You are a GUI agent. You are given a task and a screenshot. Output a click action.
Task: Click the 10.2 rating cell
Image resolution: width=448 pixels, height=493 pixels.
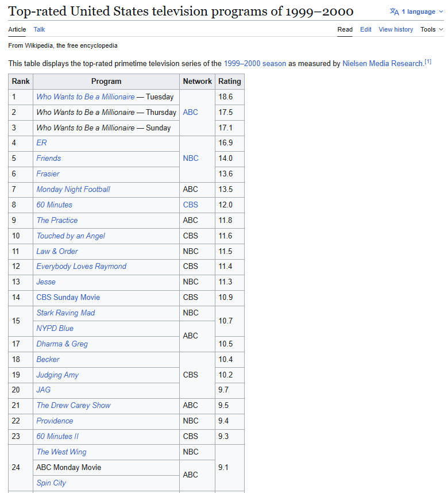(230, 375)
